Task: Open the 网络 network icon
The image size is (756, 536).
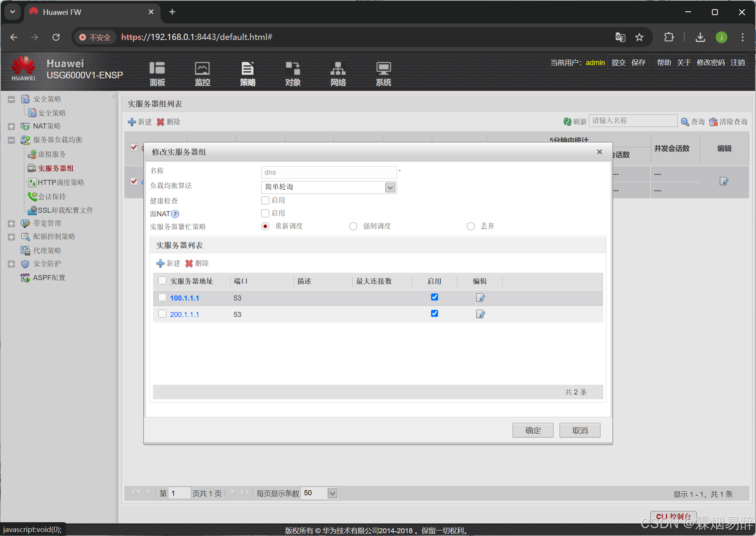Action: coord(338,73)
